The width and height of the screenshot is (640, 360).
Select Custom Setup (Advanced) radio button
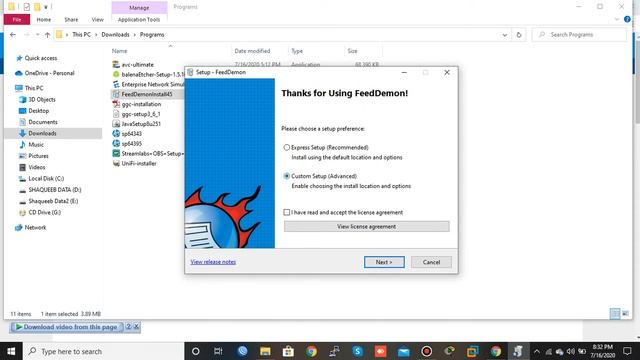tap(287, 176)
